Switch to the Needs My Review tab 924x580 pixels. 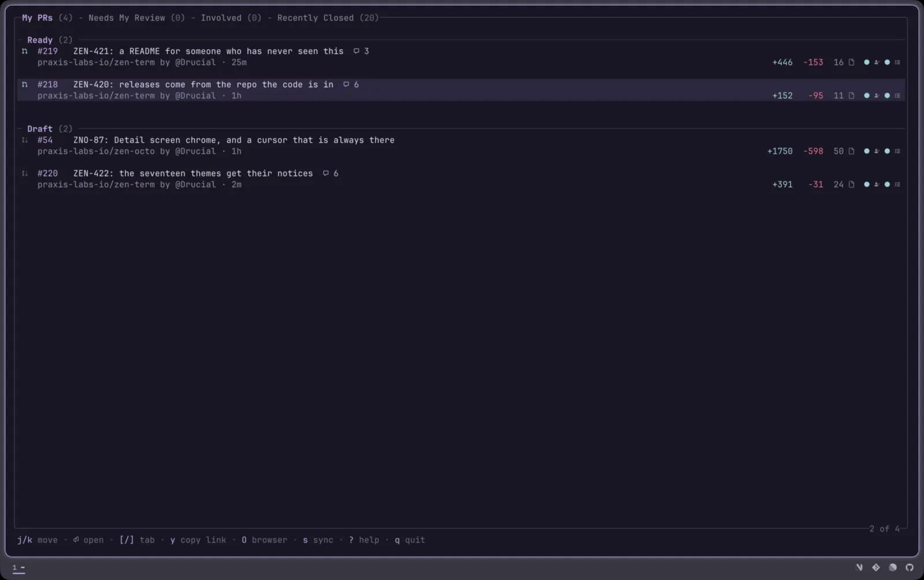click(137, 18)
